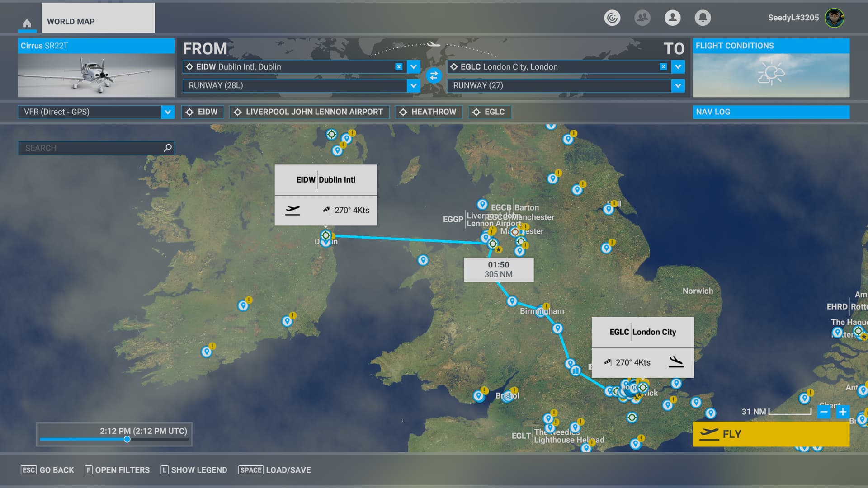Zoom out the map with minus button
The image size is (868, 488).
(x=824, y=412)
